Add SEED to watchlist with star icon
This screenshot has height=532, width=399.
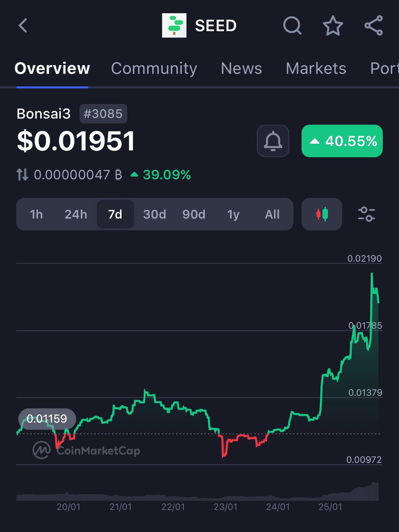[333, 26]
